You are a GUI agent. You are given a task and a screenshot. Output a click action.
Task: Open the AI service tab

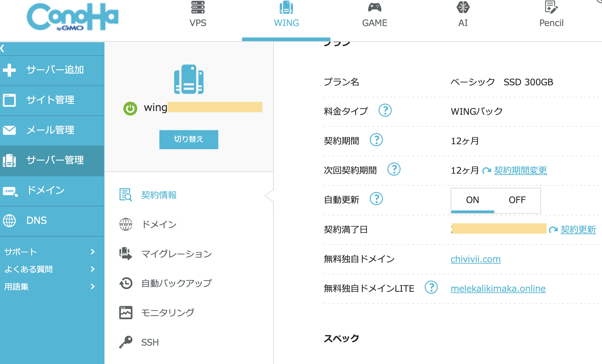[463, 14]
